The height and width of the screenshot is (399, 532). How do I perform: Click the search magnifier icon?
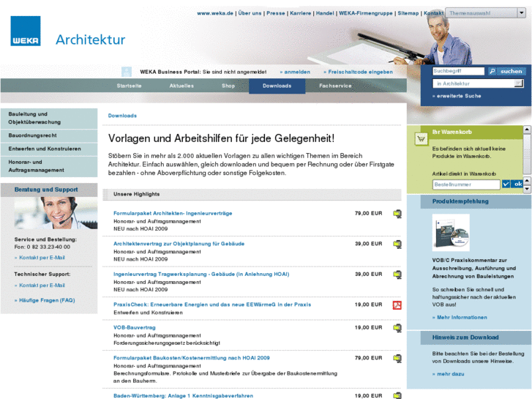(492, 71)
